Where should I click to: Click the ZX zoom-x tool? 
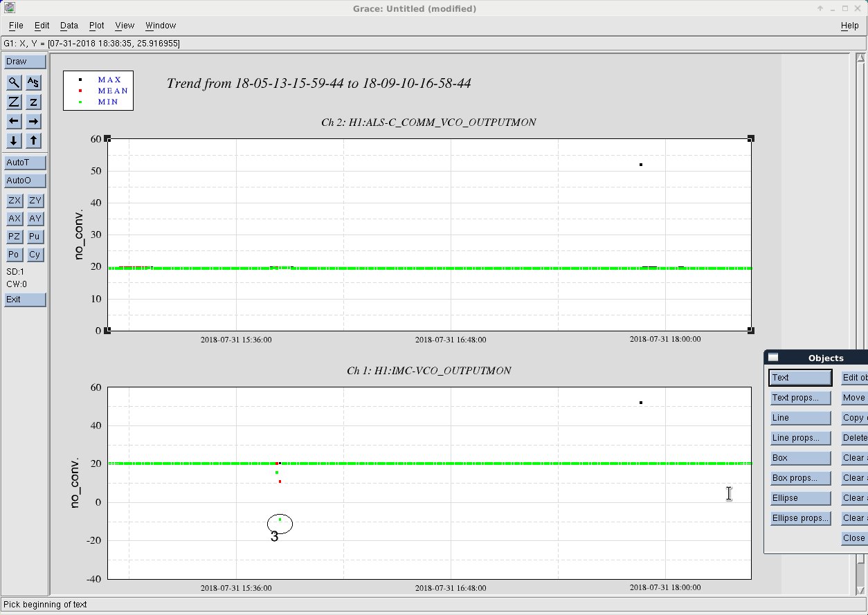click(14, 201)
